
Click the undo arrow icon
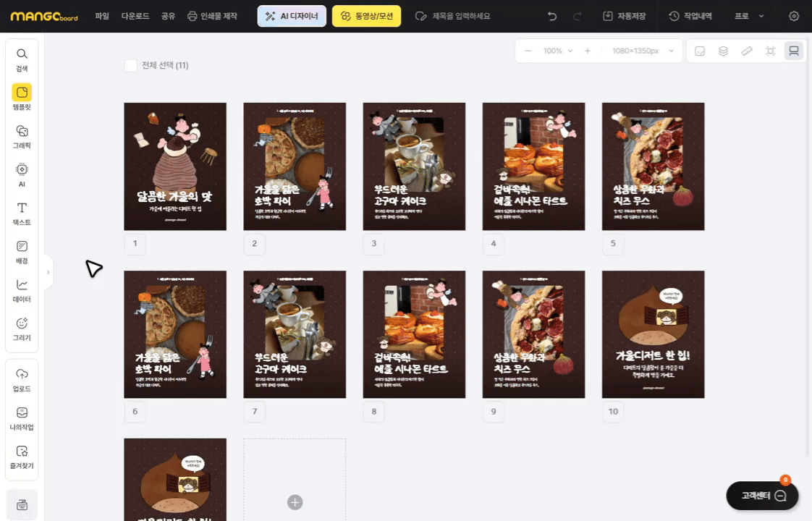point(553,16)
